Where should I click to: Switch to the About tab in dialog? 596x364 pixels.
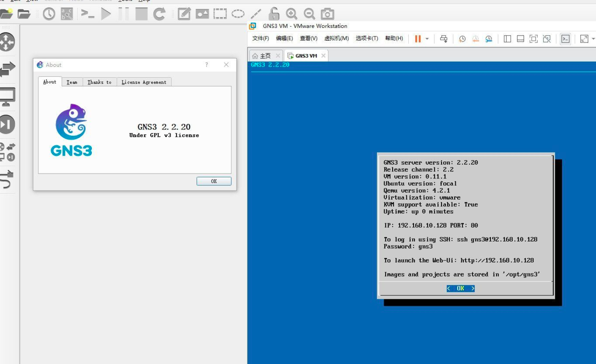[x=50, y=82]
